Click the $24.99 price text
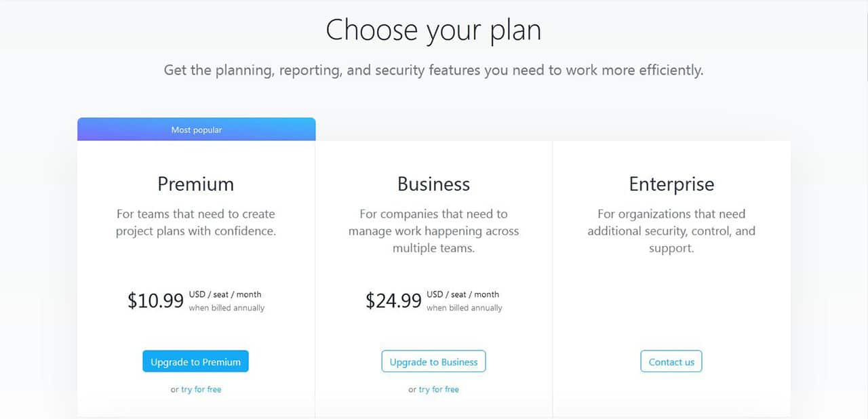Viewport: 868px width, 419px height. pos(393,300)
